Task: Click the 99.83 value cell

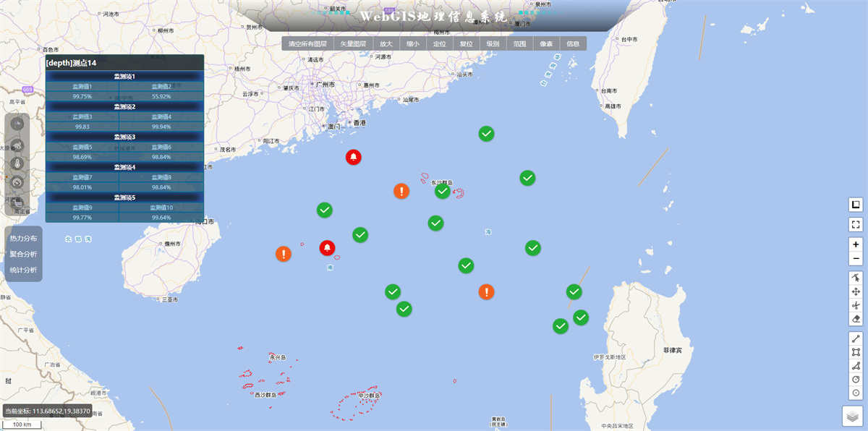Action: pos(82,127)
